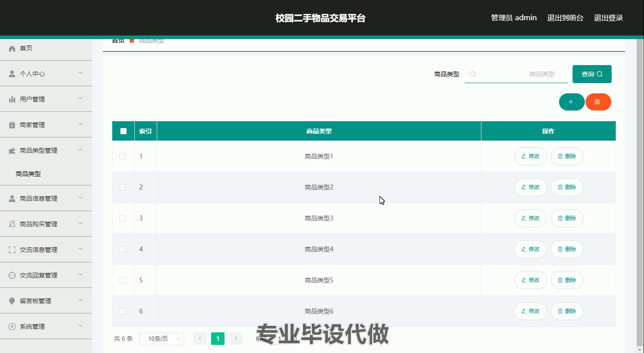
Task: Click the clipboard icon beside 商家管理
Action: click(x=12, y=125)
